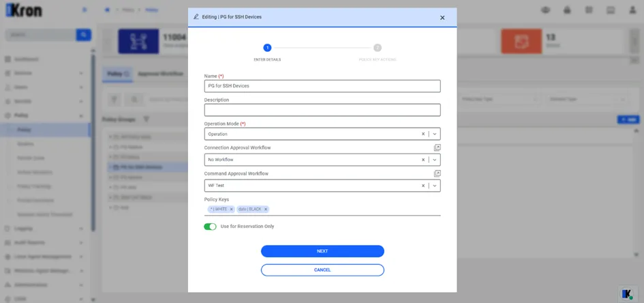The width and height of the screenshot is (644, 303).
Task: Click the CANCEL button
Action: [x=322, y=270]
